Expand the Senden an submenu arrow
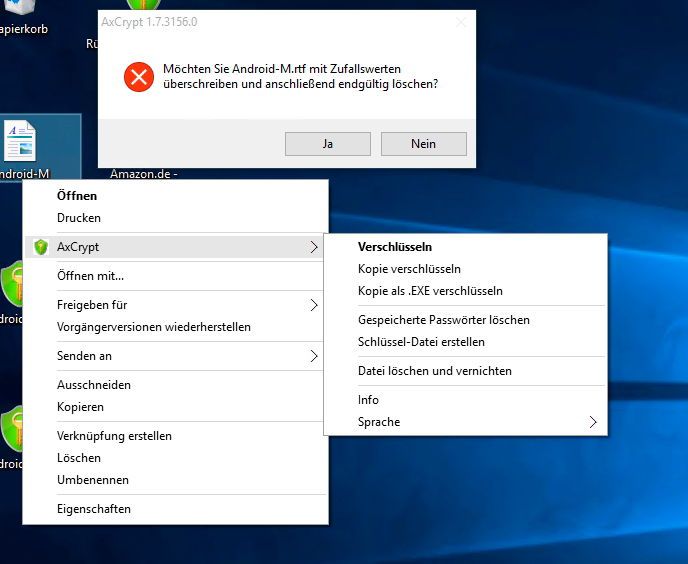Screen dimensions: 688x564 [x=314, y=356]
